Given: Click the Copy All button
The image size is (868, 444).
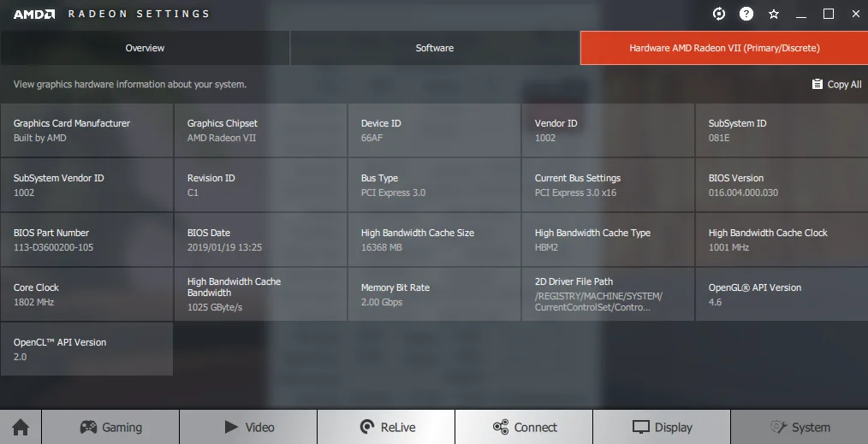Looking at the screenshot, I should (836, 84).
